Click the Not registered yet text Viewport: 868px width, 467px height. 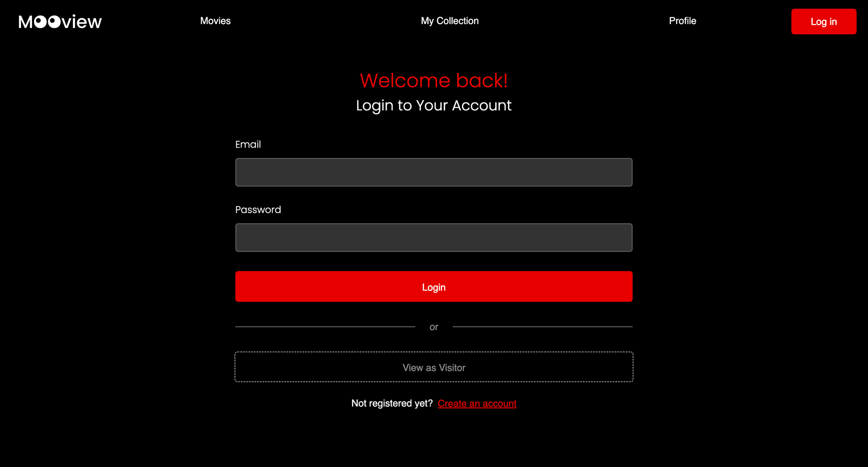pyautogui.click(x=392, y=403)
